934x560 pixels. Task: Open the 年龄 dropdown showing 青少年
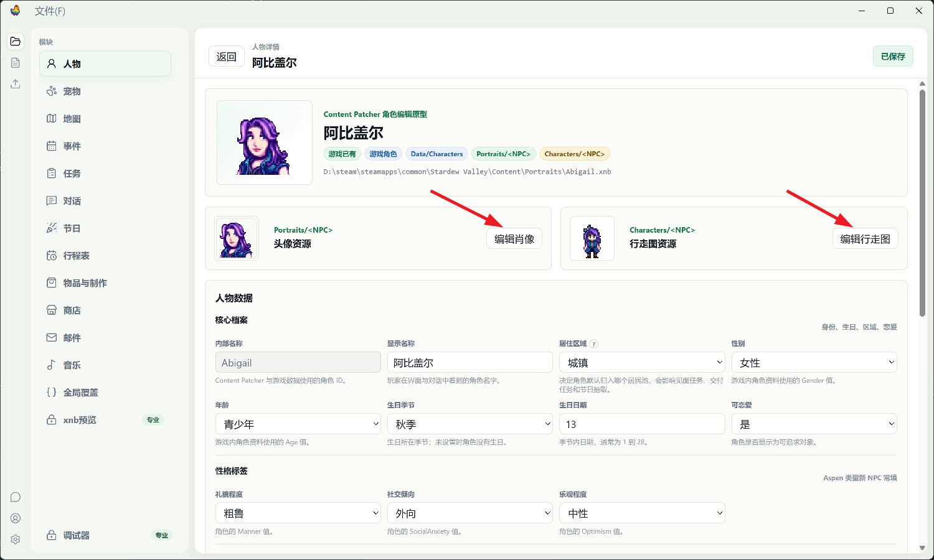point(298,424)
